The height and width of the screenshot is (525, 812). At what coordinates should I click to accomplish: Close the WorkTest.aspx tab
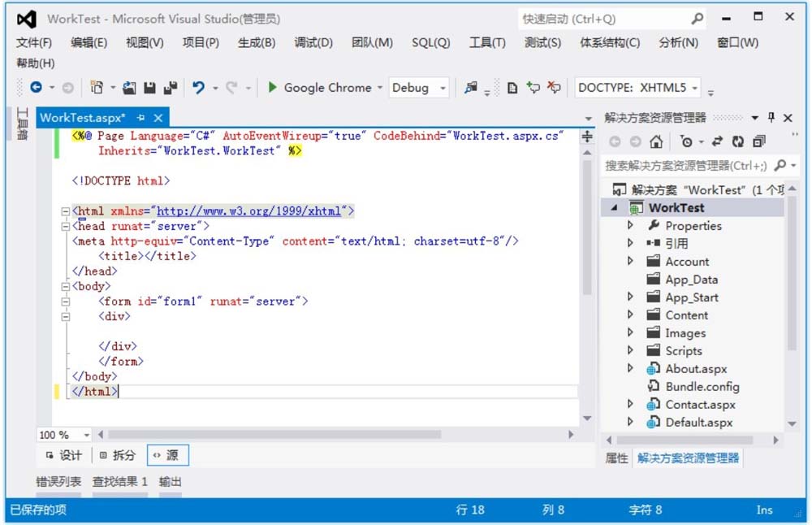(x=158, y=118)
